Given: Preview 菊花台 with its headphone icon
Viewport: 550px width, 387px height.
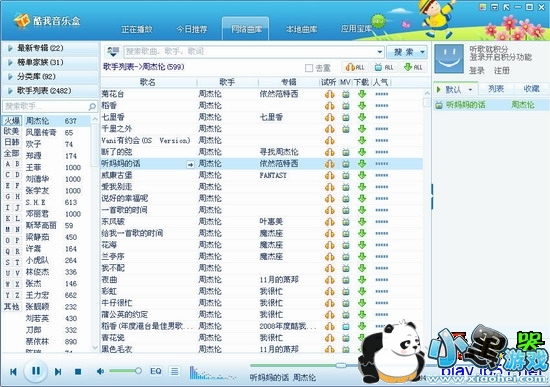Looking at the screenshot, I should [x=329, y=94].
